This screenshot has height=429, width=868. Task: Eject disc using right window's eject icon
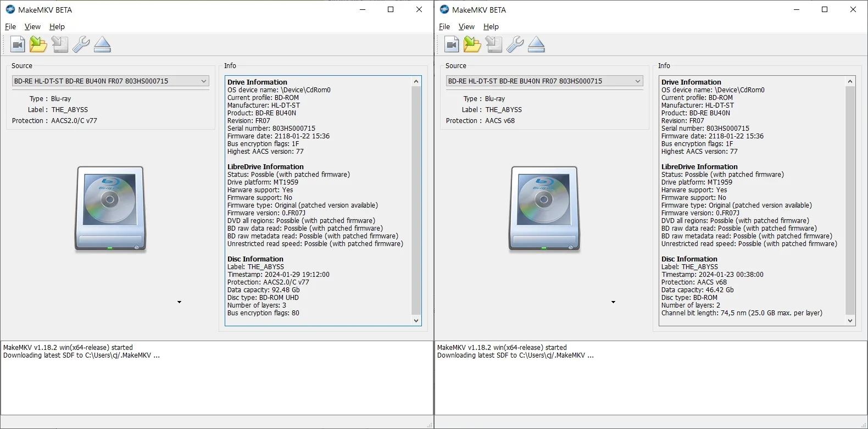coord(536,44)
